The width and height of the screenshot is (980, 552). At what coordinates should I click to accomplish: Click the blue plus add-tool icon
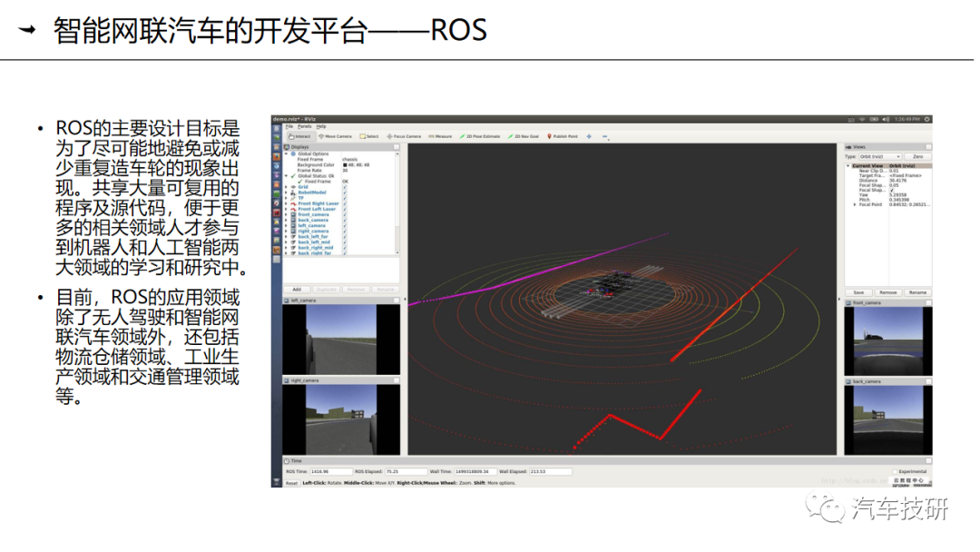[589, 136]
